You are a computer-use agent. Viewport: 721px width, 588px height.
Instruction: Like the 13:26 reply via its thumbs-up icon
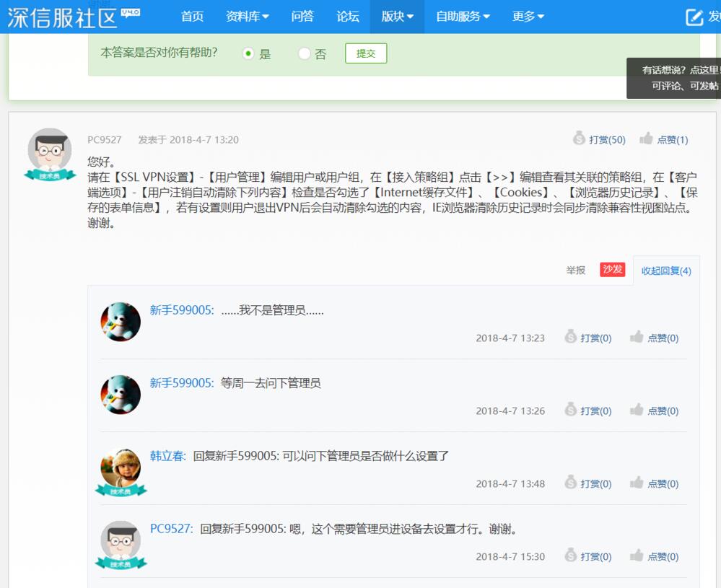tap(637, 409)
